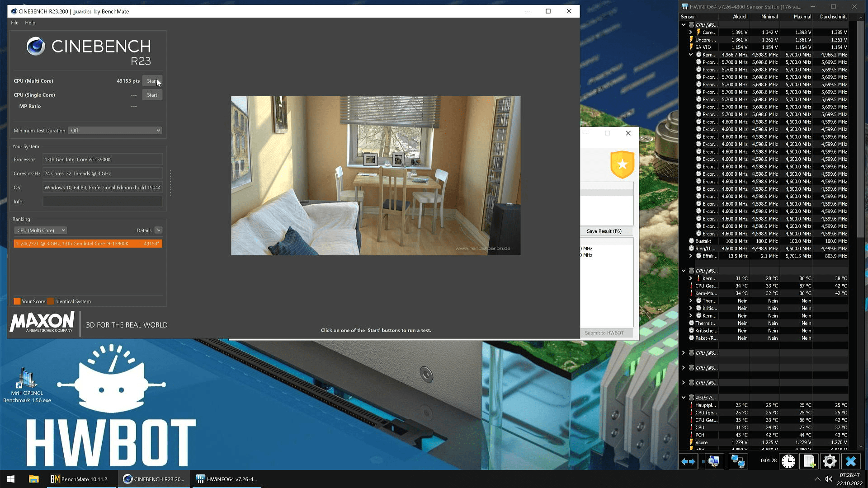Image resolution: width=868 pixels, height=488 pixels.
Task: Click the expand/collapse arrows icon in HWiNFO toolbar
Action: [688, 461]
